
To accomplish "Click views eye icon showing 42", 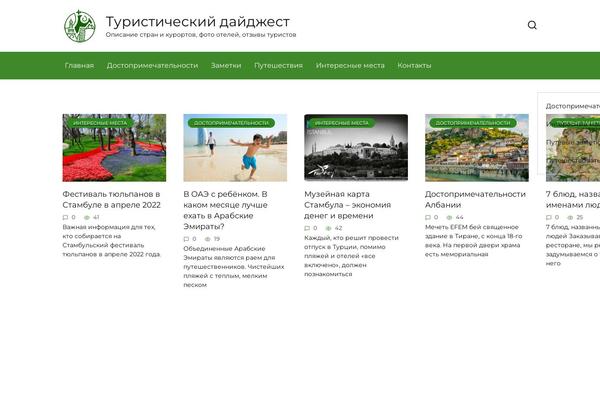I will point(328,228).
